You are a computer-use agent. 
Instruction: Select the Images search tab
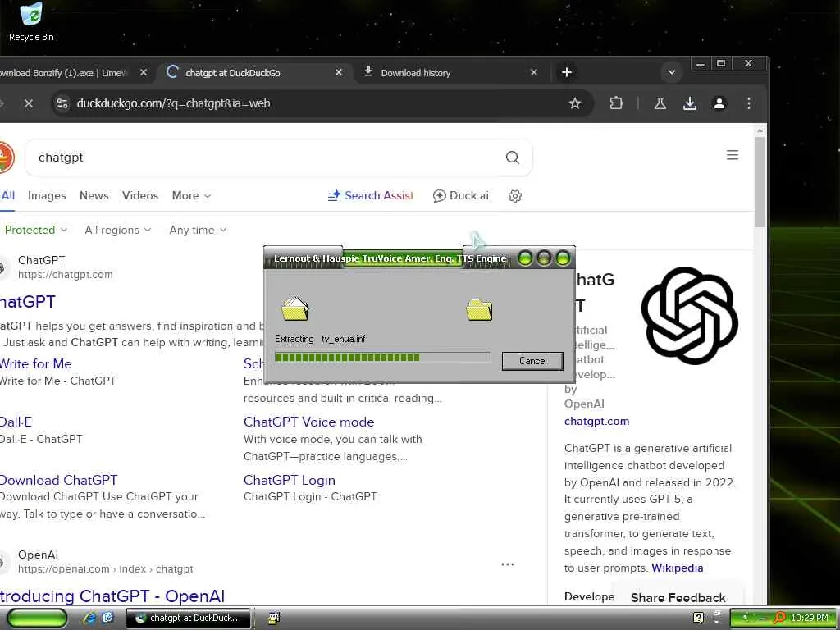[x=47, y=196]
